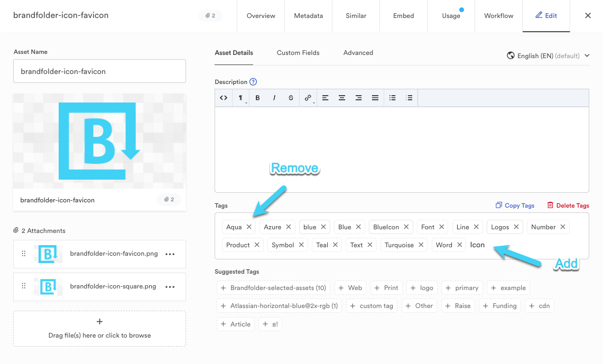Screen dimensions: 603x364
Task: Remove the Symbol tag
Action: pos(301,245)
